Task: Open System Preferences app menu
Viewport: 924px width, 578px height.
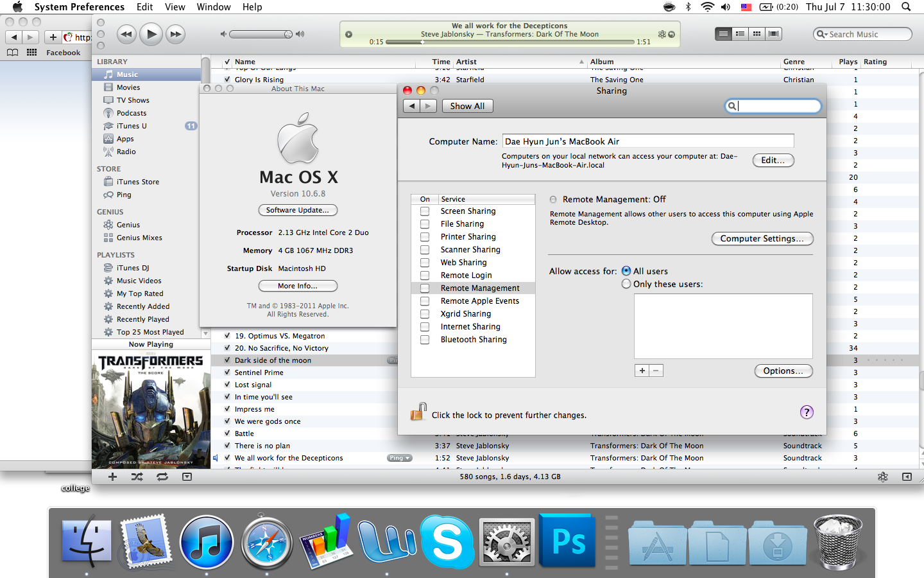Action: (80, 7)
